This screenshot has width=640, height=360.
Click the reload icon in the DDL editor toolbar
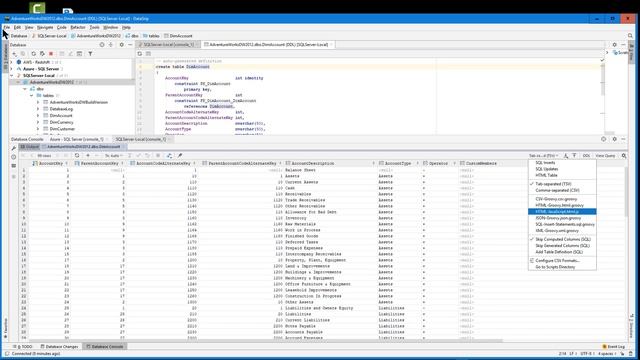pos(140,53)
